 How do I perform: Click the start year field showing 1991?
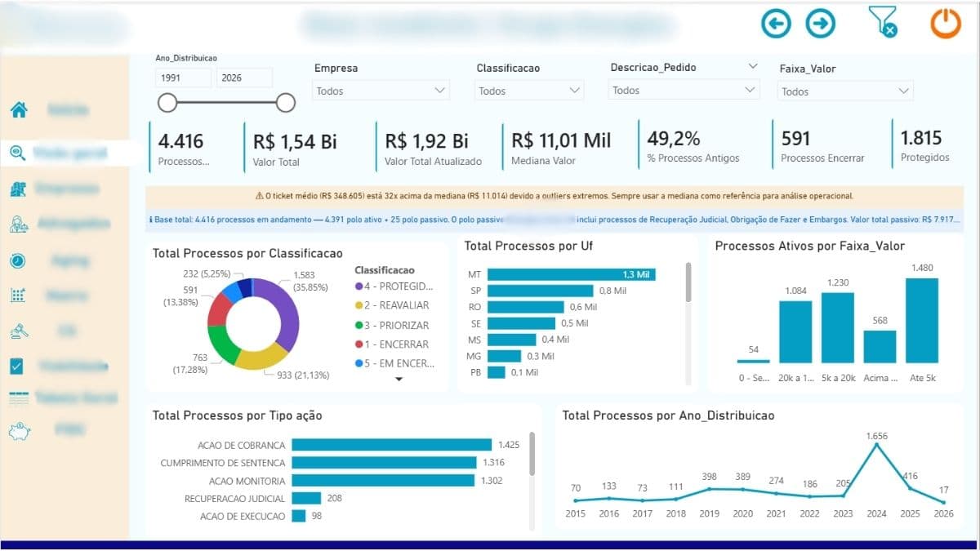(183, 78)
